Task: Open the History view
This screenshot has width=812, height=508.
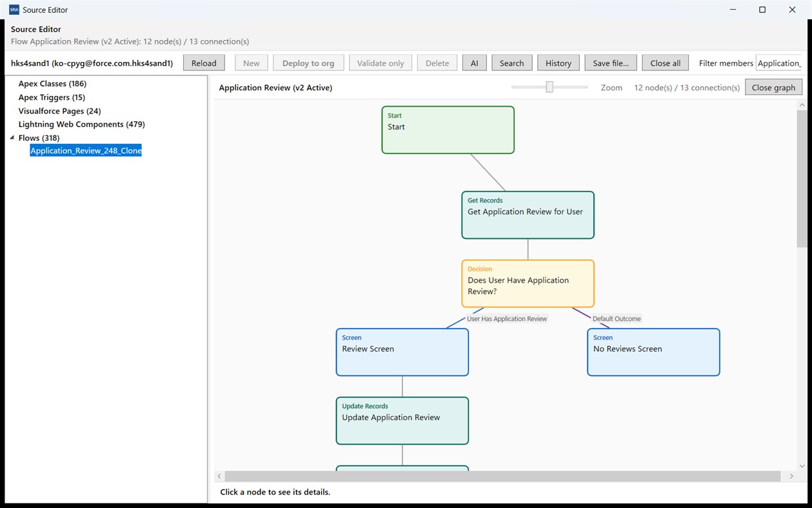Action: (x=558, y=63)
